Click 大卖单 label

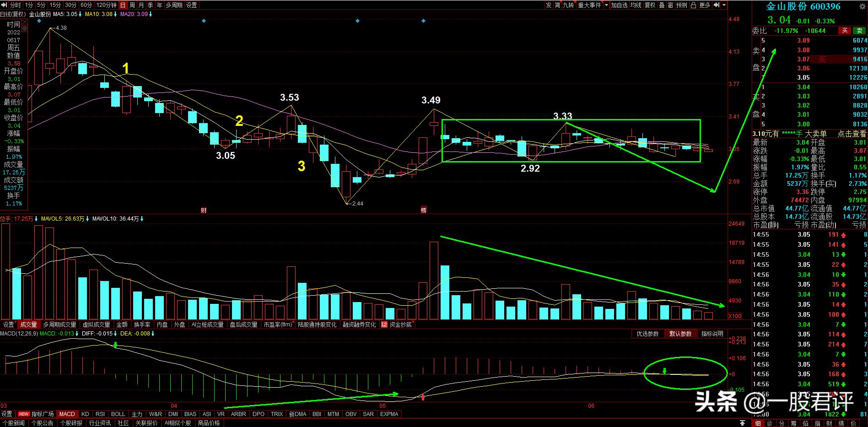(816, 134)
